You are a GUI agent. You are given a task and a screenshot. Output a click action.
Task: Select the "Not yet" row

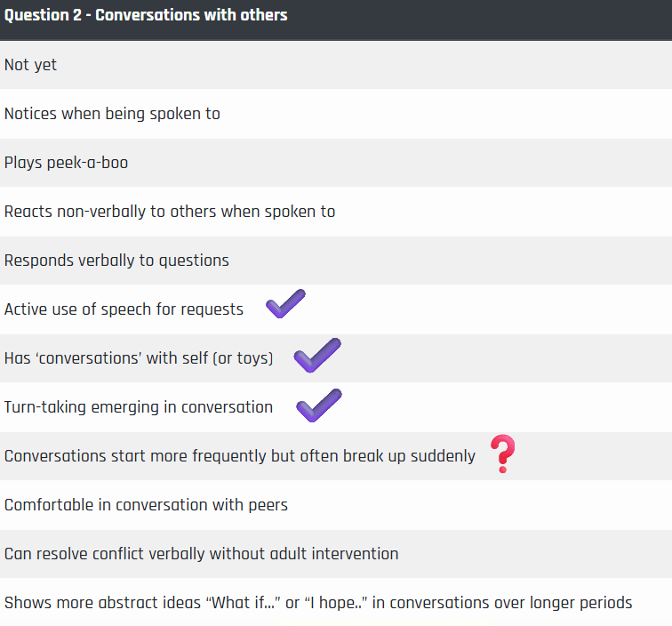pyautogui.click(x=336, y=65)
